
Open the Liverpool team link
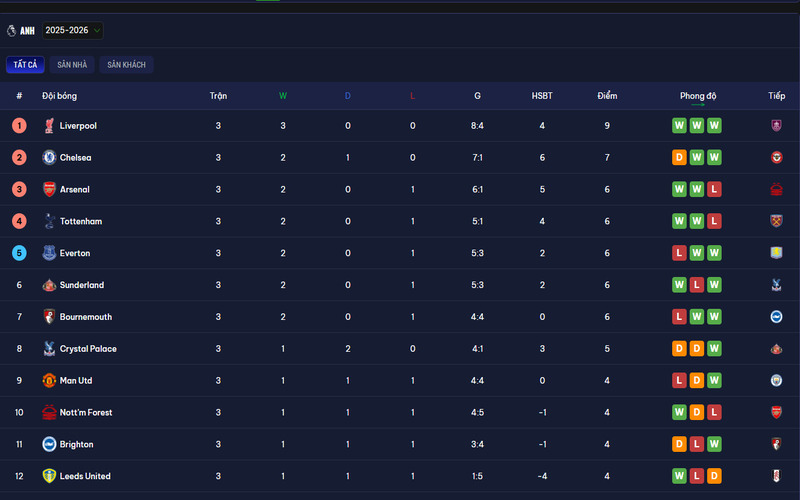pos(78,126)
